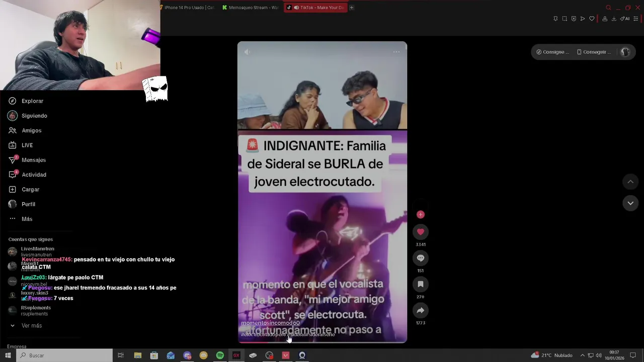The image size is (644, 362).
Task: Follow creator with red plus icon
Action: click(x=421, y=215)
